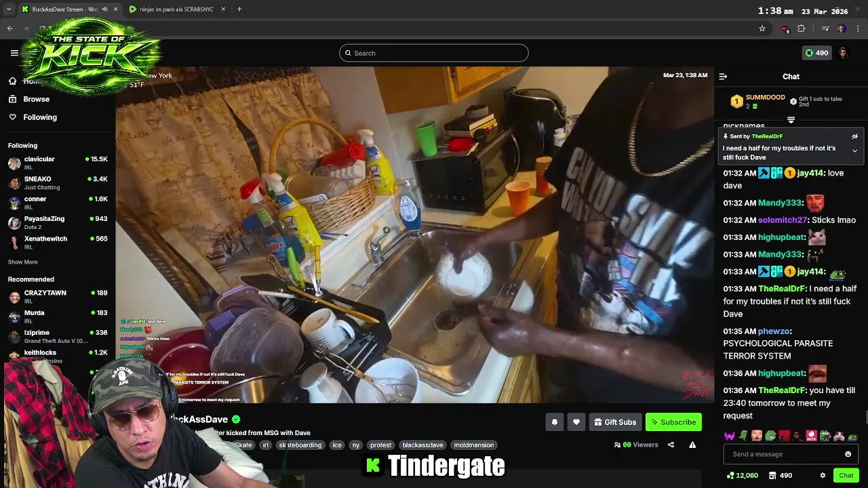
Task: Switch to ninjas im paris ala SCRABSNYC tab
Action: point(176,9)
